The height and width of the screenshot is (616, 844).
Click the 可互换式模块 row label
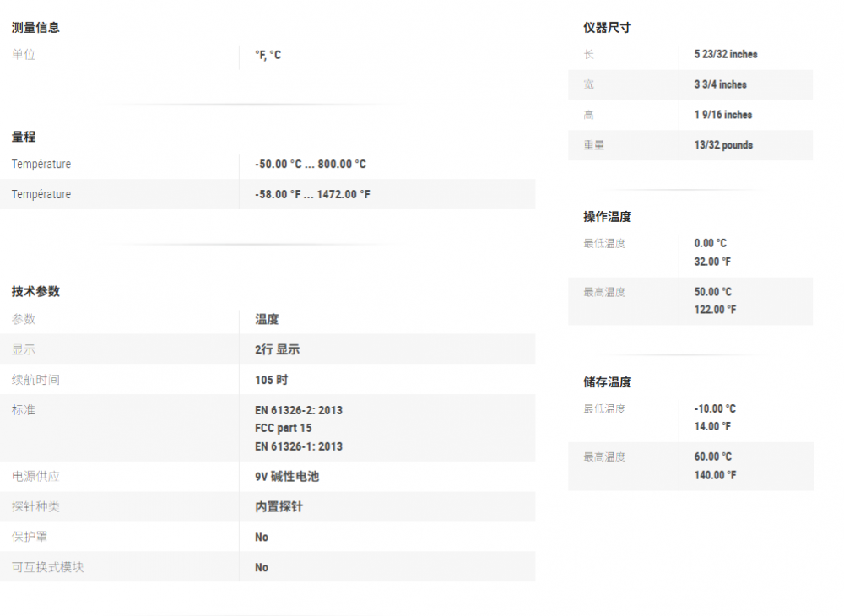pos(48,567)
